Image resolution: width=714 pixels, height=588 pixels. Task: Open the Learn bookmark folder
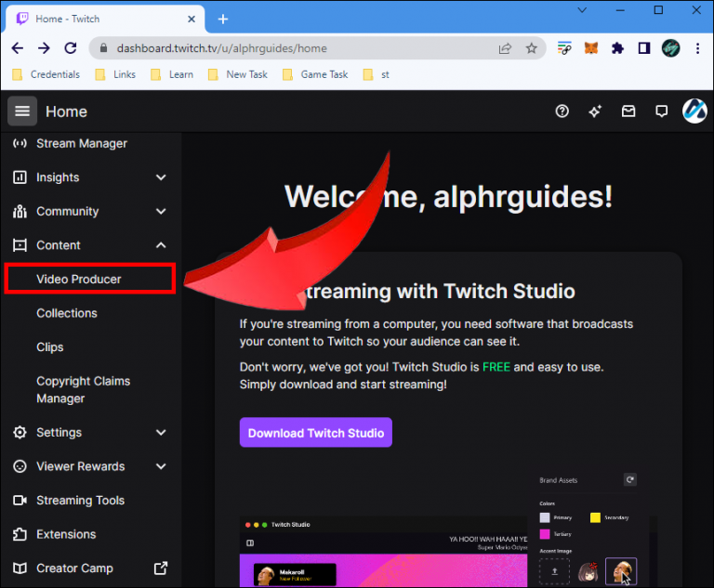coord(172,74)
